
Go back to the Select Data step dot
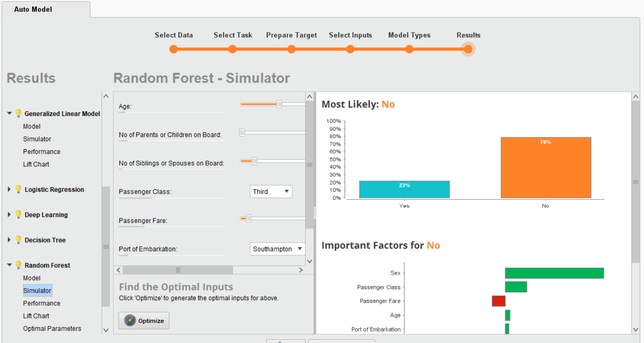pyautogui.click(x=173, y=49)
